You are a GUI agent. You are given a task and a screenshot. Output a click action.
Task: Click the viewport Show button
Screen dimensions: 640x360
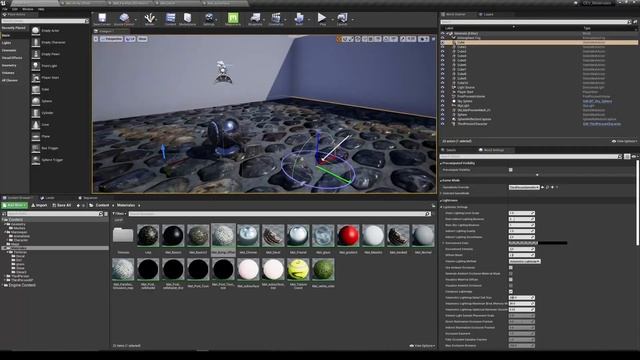tap(142, 39)
